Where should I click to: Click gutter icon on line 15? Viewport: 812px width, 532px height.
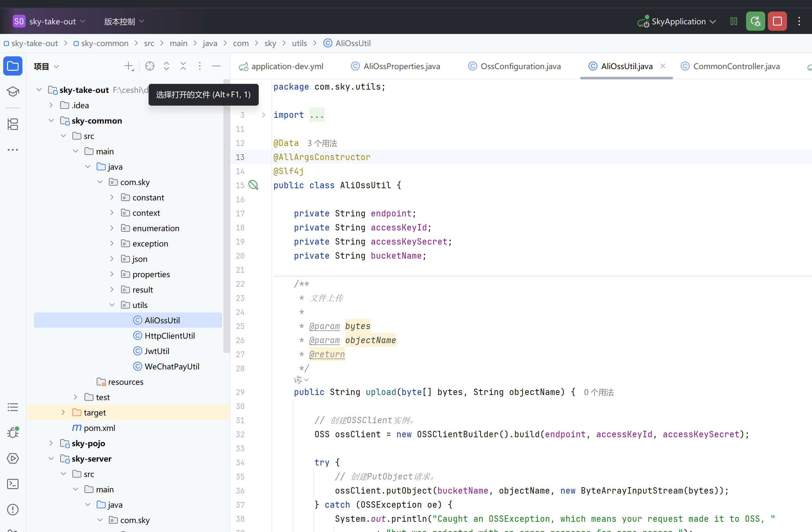tap(253, 185)
